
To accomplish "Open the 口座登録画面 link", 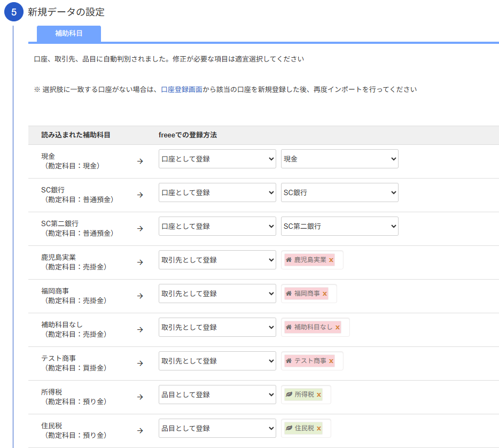I will [182, 90].
